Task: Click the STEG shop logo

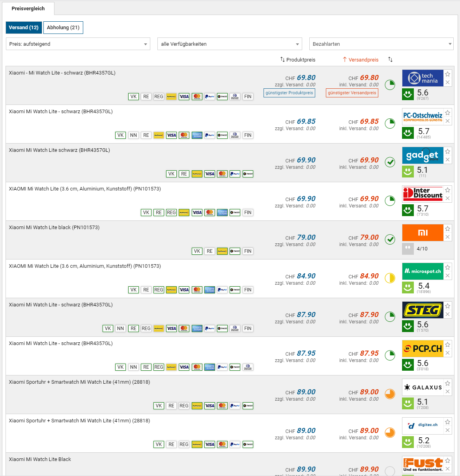Action: pyautogui.click(x=423, y=310)
